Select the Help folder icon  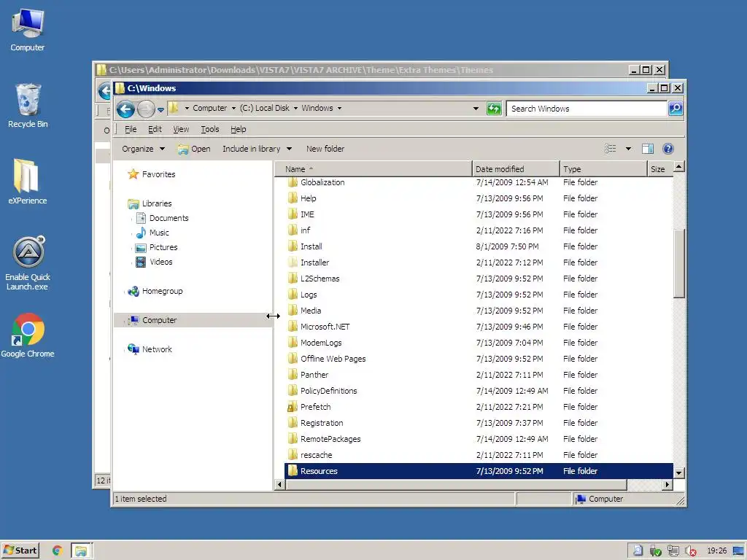[293, 198]
